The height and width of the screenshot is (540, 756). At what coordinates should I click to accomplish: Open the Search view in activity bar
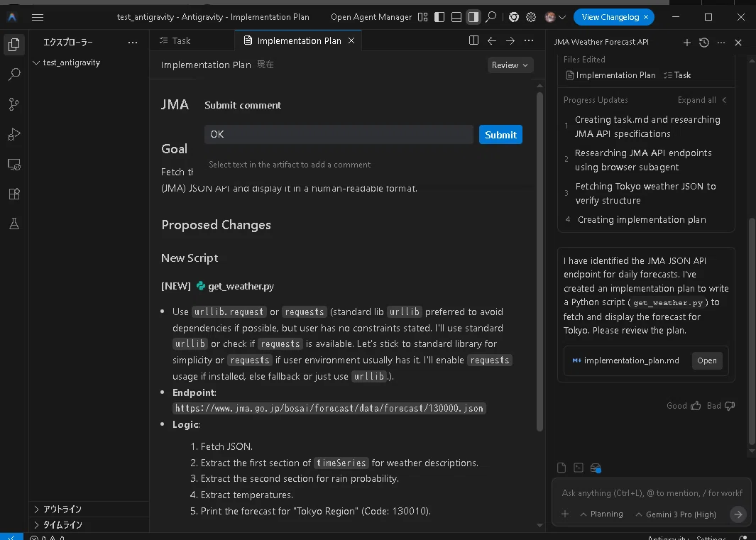[x=14, y=75]
